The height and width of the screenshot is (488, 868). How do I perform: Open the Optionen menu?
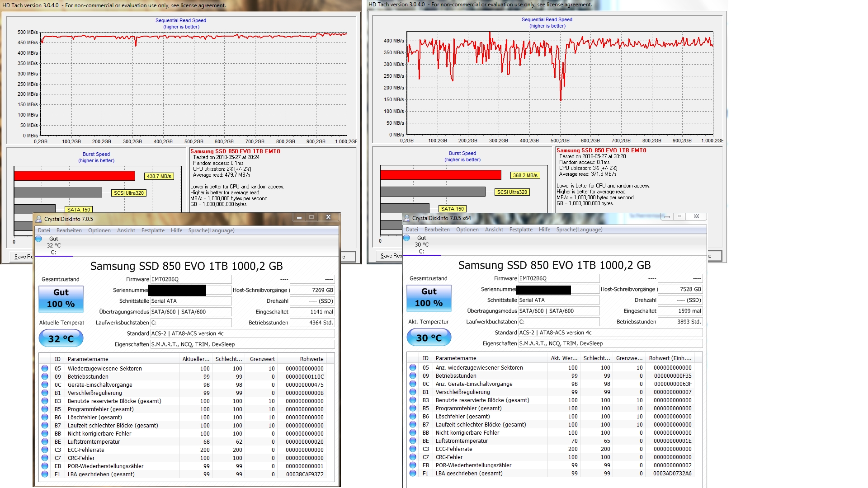(99, 230)
